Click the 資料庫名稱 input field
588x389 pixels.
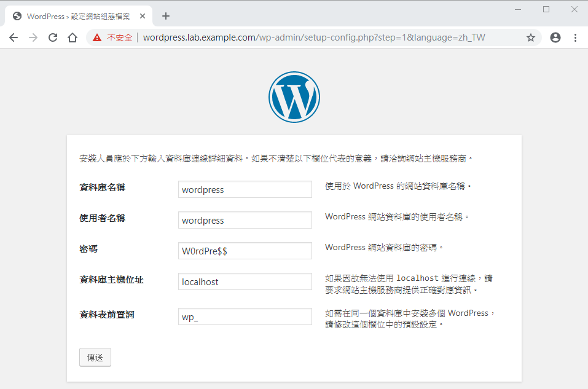tap(245, 189)
